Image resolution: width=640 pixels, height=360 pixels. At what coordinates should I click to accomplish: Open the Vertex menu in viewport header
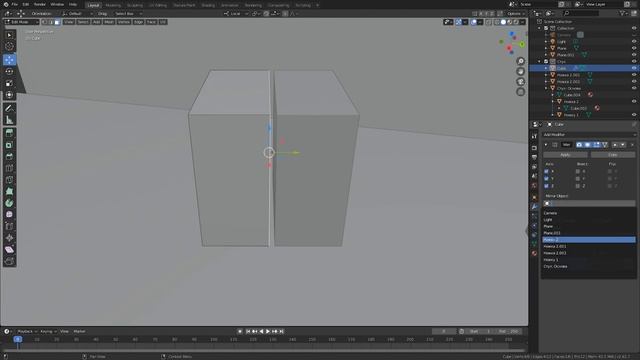pos(124,22)
